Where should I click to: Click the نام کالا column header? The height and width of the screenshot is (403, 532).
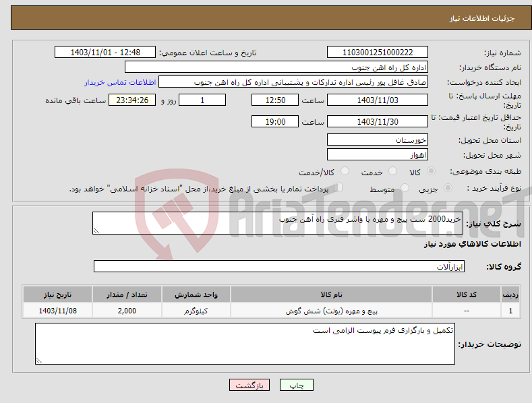[331, 294]
